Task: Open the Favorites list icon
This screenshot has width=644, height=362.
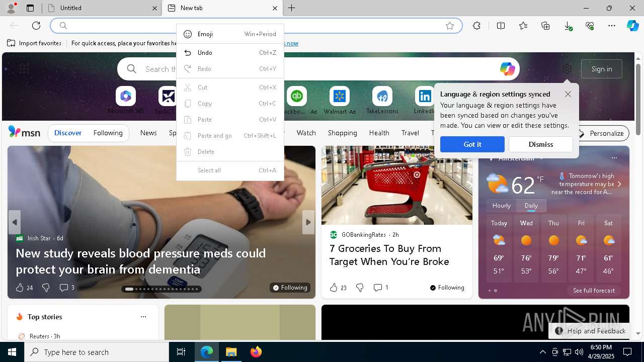Action: pyautogui.click(x=523, y=26)
